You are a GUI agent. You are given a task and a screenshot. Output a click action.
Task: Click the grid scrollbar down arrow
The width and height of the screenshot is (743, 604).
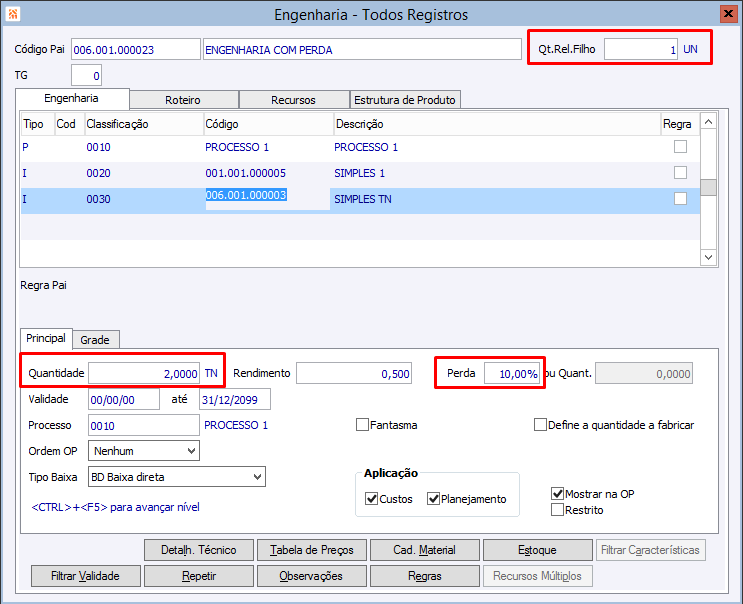[x=708, y=257]
